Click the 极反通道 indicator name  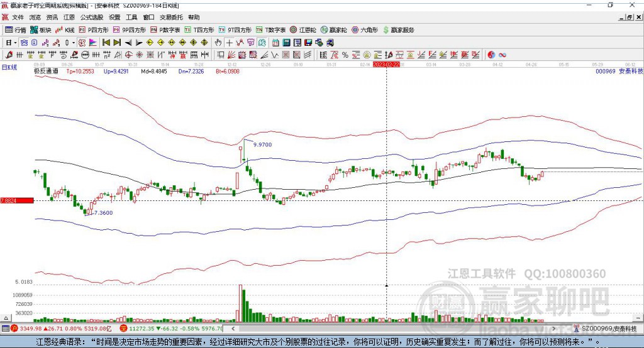(46, 71)
